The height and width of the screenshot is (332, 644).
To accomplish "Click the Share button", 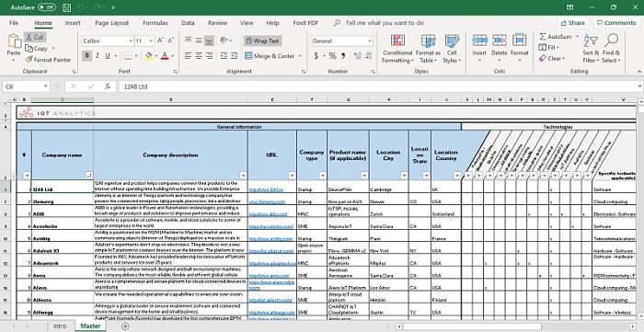I will 573,23.
